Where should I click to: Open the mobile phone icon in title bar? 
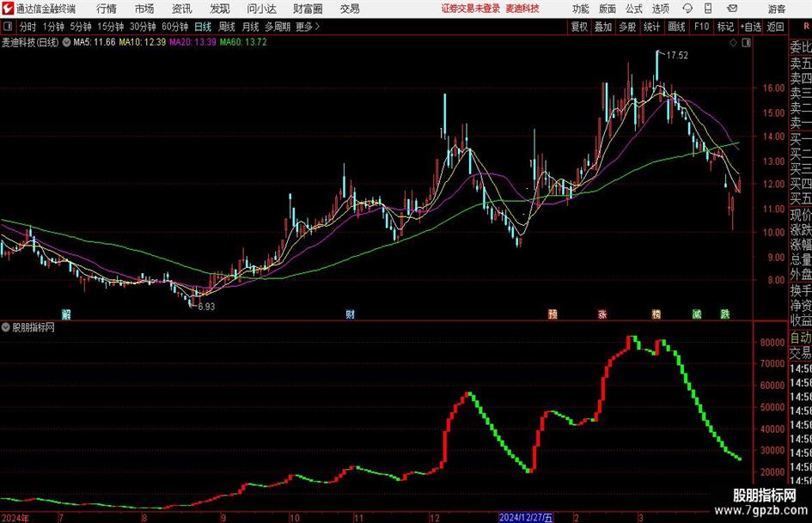(x=708, y=9)
